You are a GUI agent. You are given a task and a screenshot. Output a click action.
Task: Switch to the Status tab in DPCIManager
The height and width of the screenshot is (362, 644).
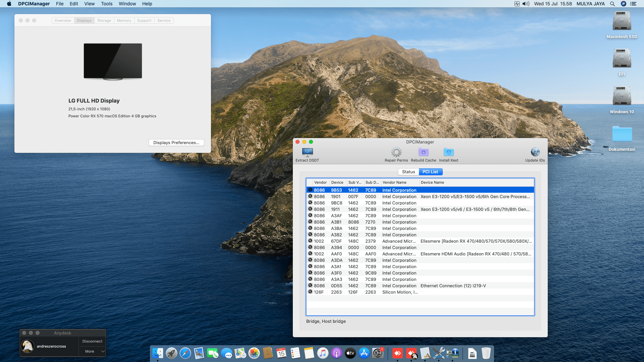[408, 172]
